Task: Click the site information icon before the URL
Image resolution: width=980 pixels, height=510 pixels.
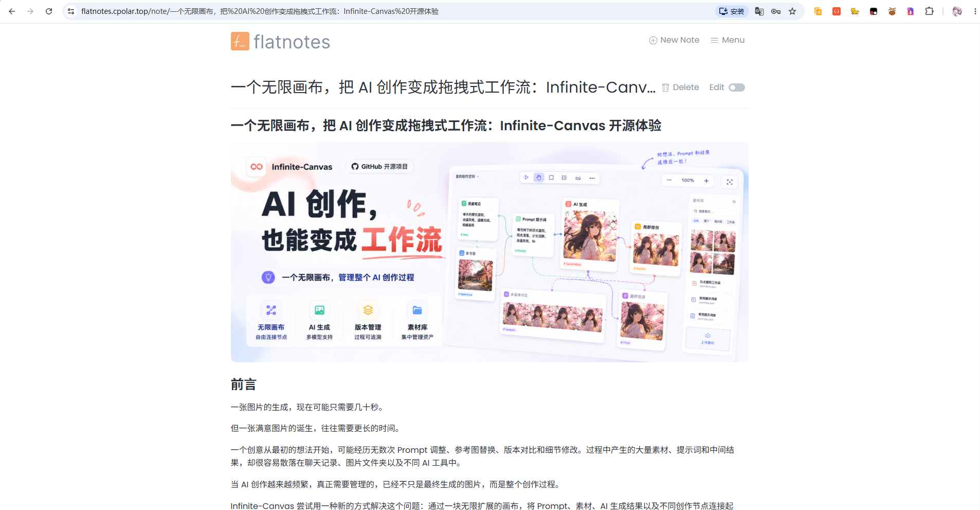Action: point(71,11)
